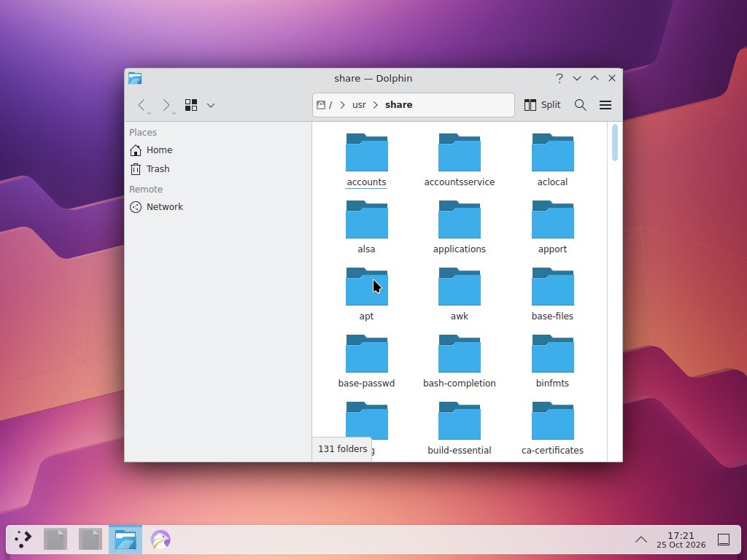Select the apt folder
Image resolution: width=747 pixels, height=560 pixels.
pos(366,295)
